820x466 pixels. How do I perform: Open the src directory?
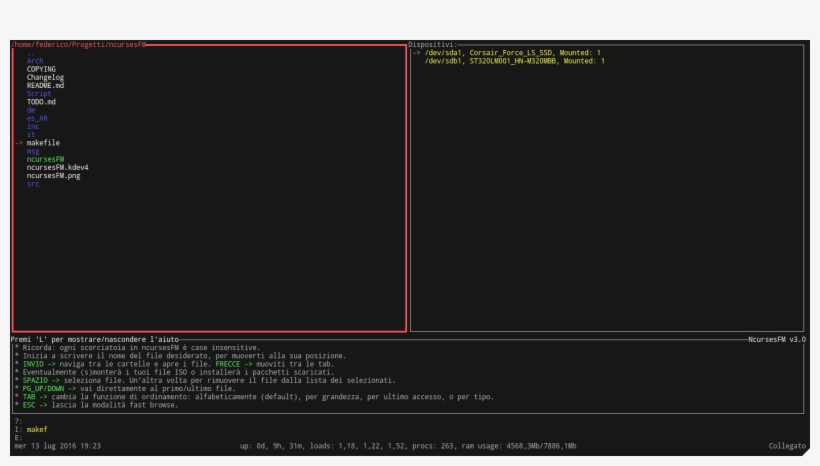tap(33, 184)
